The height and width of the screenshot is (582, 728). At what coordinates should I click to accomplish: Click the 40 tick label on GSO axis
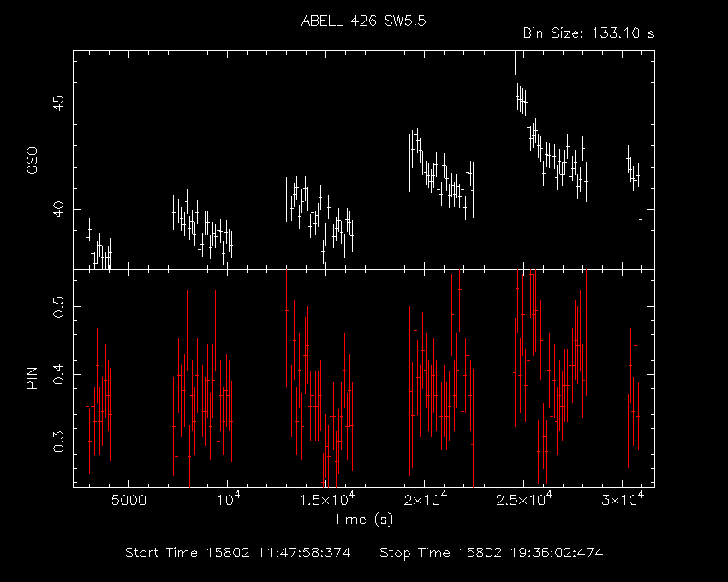(x=59, y=209)
